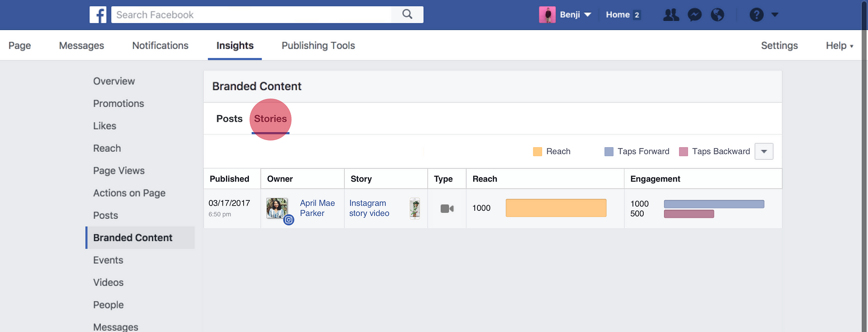Click in the Search Facebook field
The height and width of the screenshot is (332, 868).
251,15
